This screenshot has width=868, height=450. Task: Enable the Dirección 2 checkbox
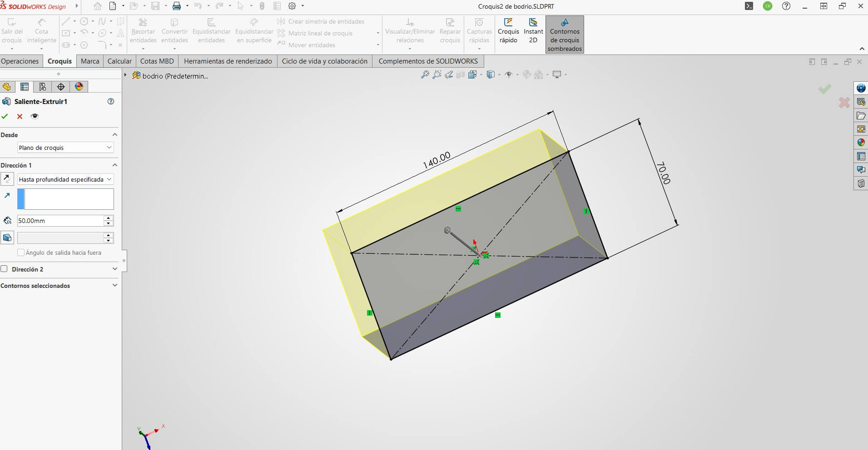coord(5,269)
